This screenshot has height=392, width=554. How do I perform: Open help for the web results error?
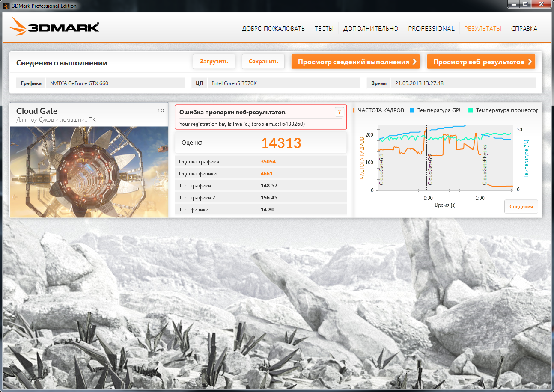tap(339, 112)
